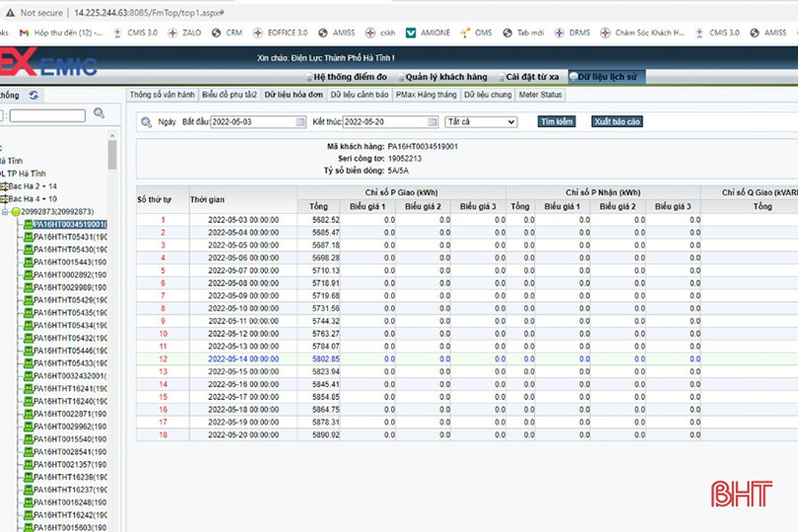798x532 pixels.
Task: Open the Hệ thống điểm đo menu
Action: pyautogui.click(x=348, y=77)
